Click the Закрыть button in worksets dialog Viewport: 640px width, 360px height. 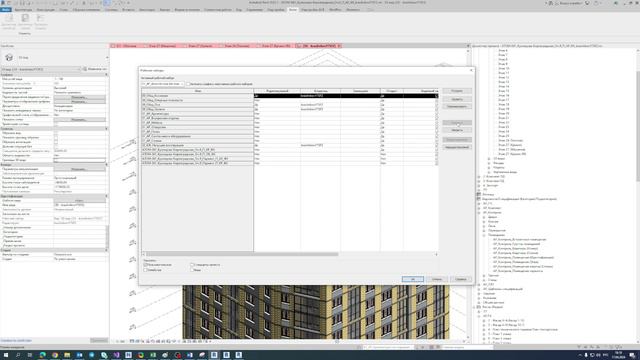point(457,130)
